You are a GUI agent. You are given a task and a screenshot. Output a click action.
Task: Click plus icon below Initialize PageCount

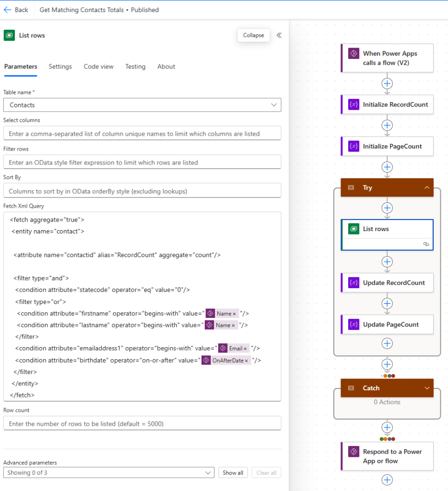tap(387, 167)
